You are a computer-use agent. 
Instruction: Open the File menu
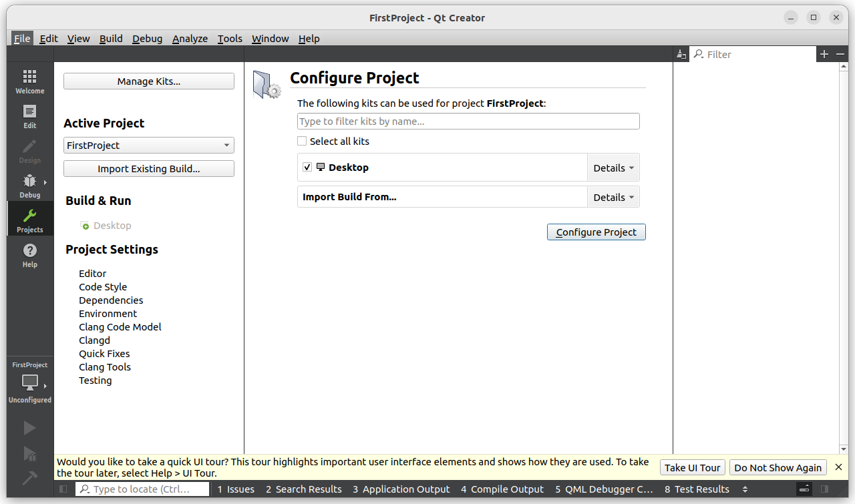(22, 39)
